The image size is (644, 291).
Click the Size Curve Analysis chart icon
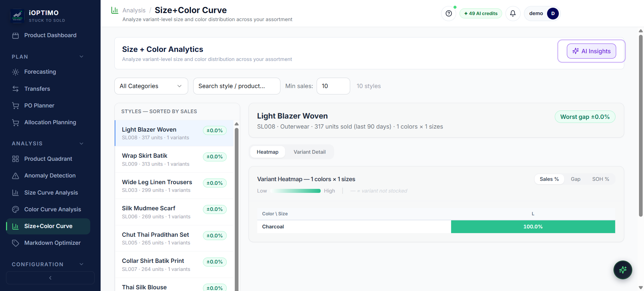click(x=15, y=193)
